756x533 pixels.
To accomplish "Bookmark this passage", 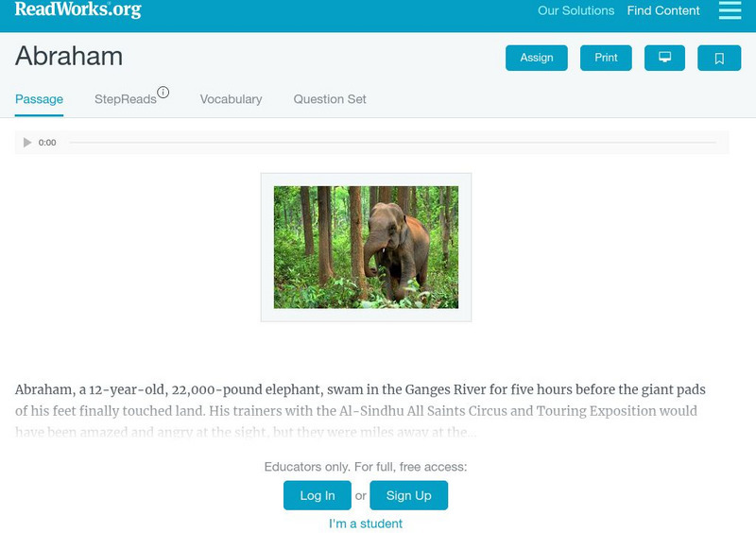I will (x=719, y=58).
